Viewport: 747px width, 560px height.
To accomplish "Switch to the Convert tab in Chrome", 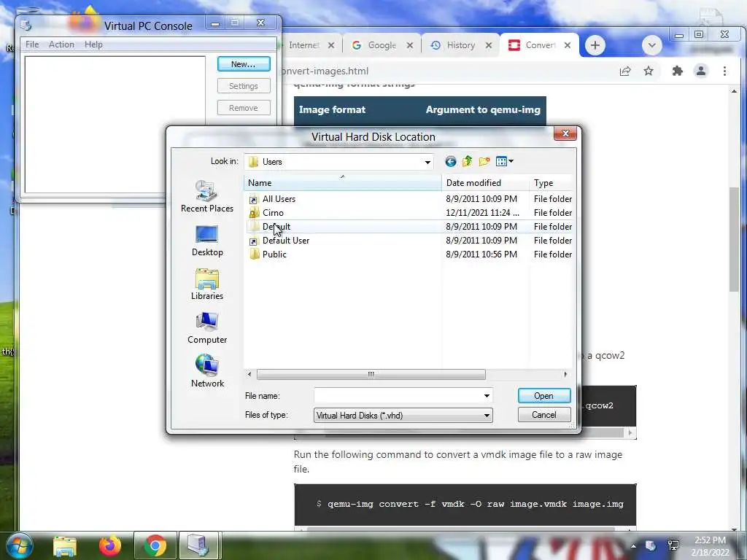I will (x=539, y=45).
